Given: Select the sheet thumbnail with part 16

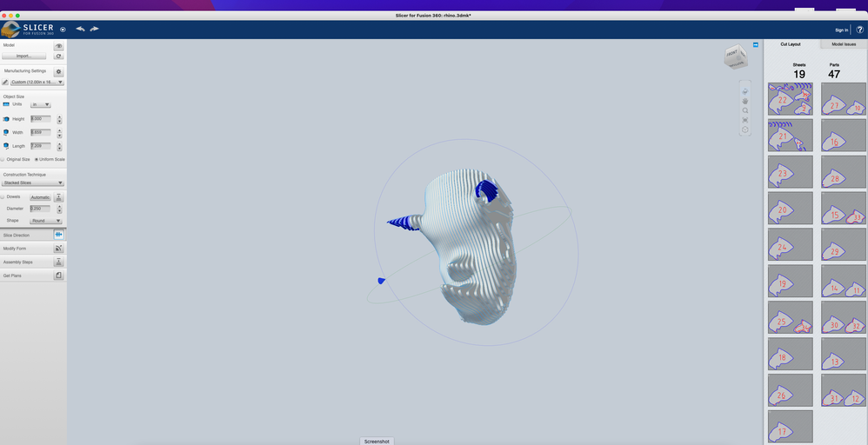Looking at the screenshot, I should click(844, 135).
